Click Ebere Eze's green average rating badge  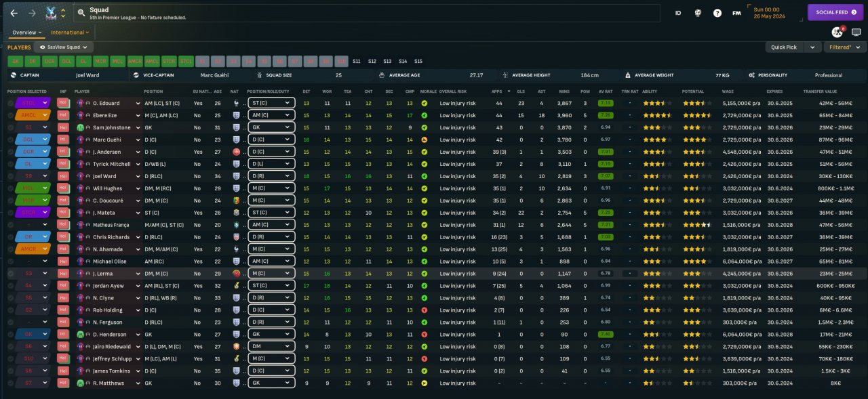pos(606,115)
